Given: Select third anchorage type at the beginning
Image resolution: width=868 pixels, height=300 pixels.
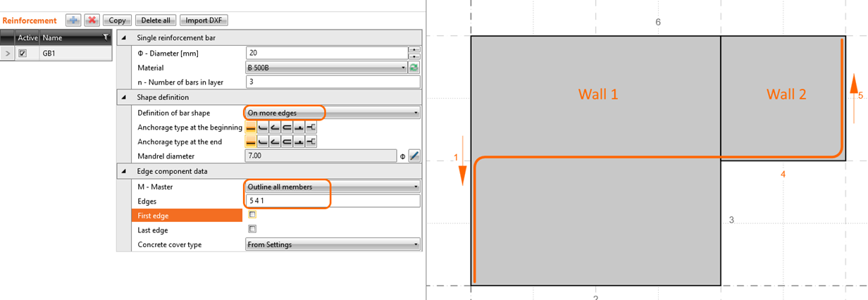Looking at the screenshot, I should click(275, 127).
